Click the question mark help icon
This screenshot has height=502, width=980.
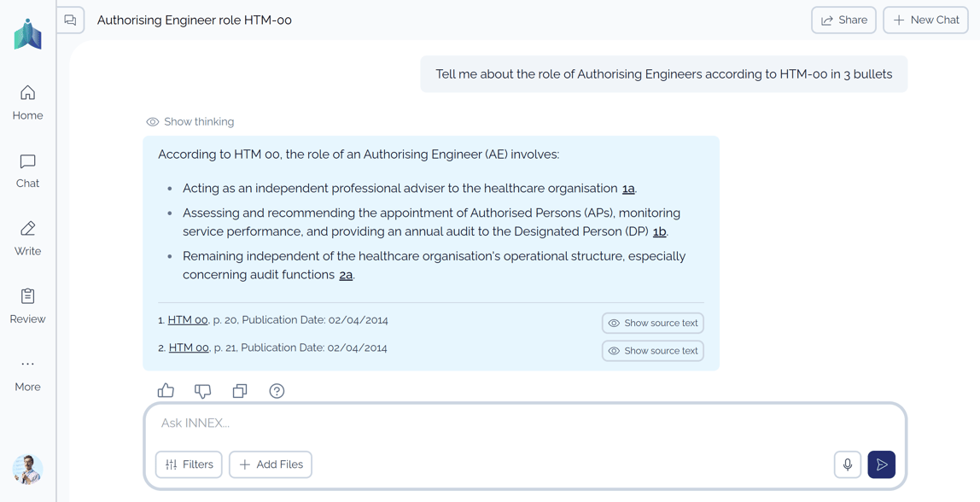277,391
